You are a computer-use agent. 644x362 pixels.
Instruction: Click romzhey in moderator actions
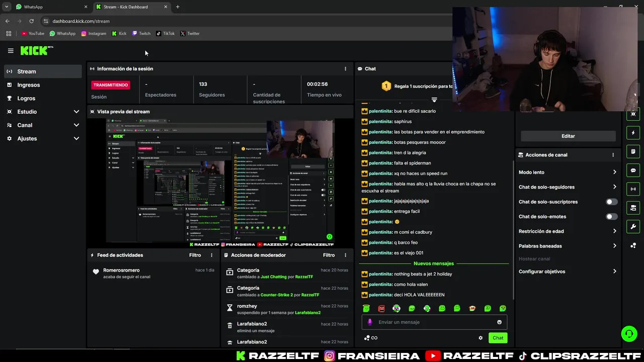click(247, 306)
